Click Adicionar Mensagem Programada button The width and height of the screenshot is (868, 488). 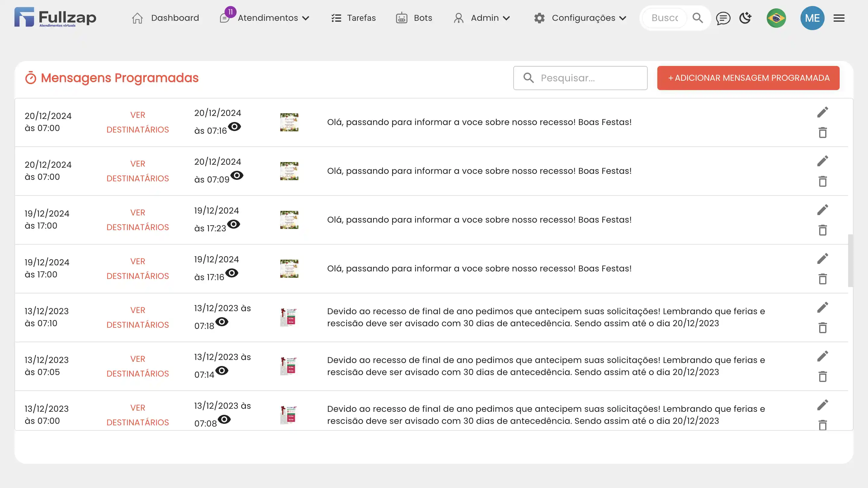tap(748, 78)
